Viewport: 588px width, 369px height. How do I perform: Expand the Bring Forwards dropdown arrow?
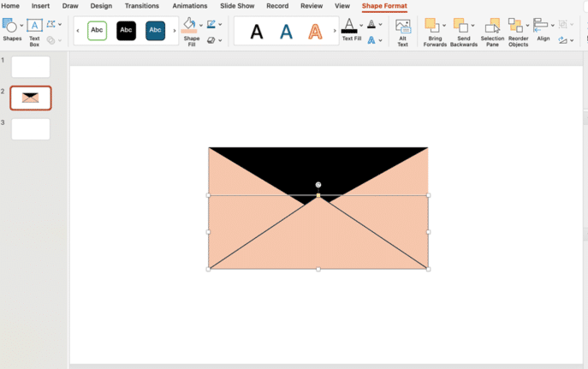(x=444, y=26)
